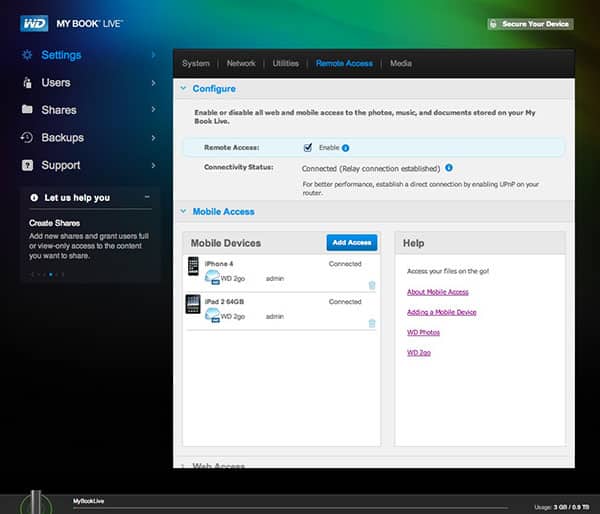The height and width of the screenshot is (514, 600).
Task: Open the System tab
Action: (x=196, y=63)
